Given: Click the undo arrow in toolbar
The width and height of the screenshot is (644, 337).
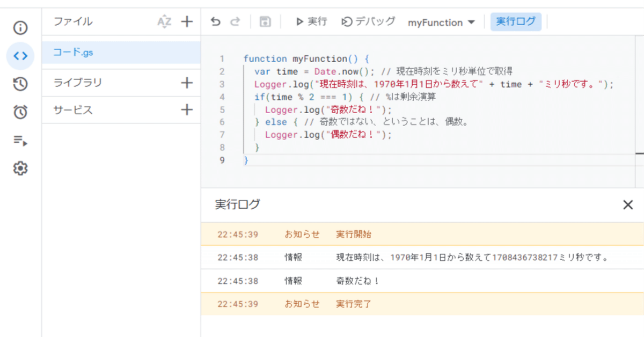Looking at the screenshot, I should point(216,22).
